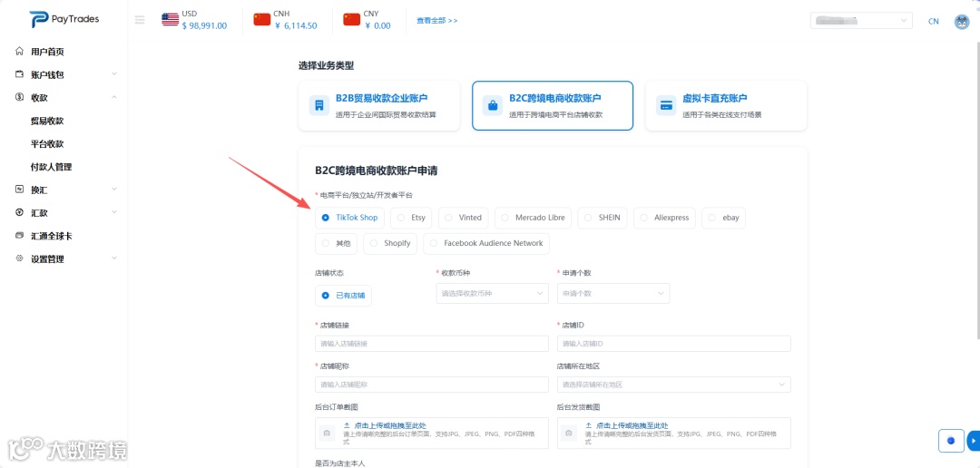Screen dimensions: 980x468
Task: Click the 用户首页 home icon
Action: pos(19,51)
